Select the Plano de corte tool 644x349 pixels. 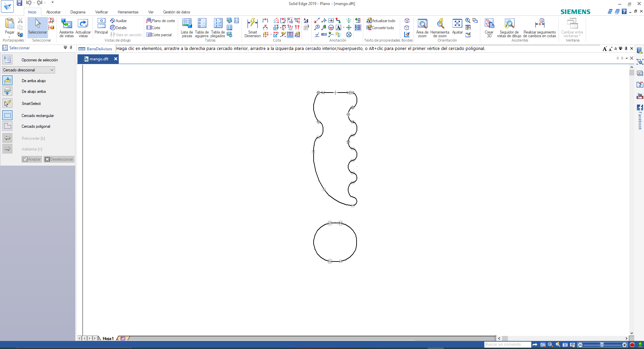[161, 21]
